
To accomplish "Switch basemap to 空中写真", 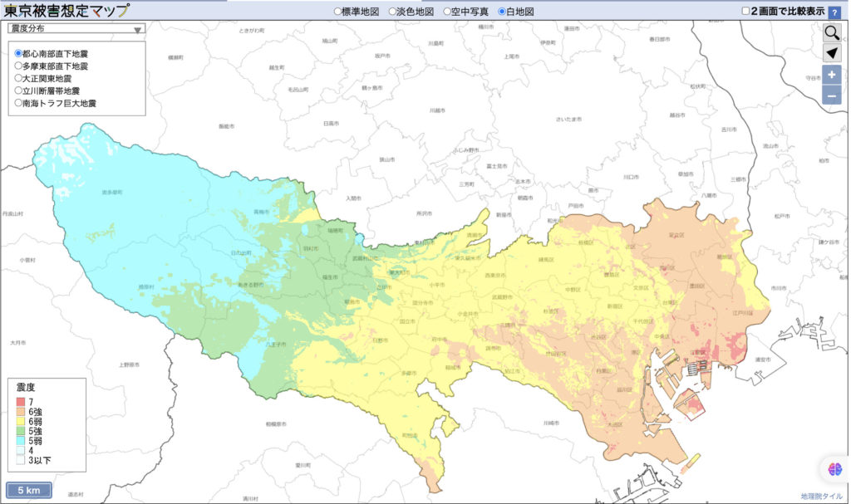I will (447, 12).
